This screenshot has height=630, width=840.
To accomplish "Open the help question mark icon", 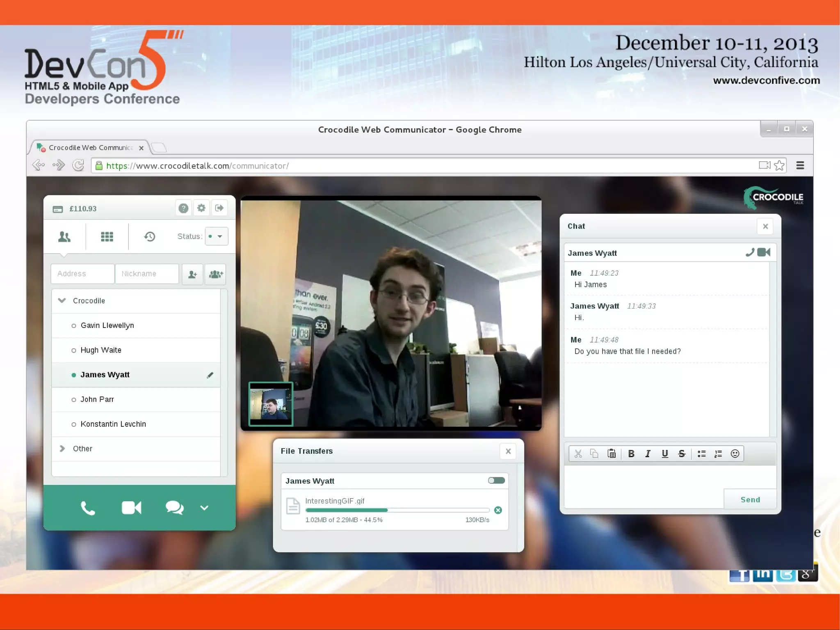I will (183, 208).
